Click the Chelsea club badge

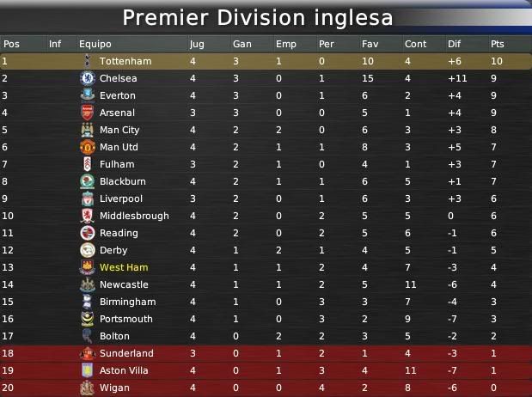tap(88, 78)
